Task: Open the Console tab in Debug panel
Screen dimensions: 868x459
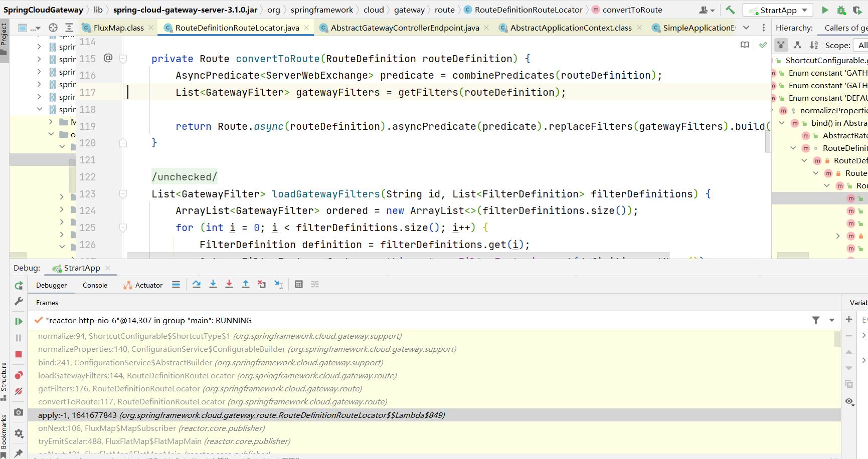Action: [95, 285]
